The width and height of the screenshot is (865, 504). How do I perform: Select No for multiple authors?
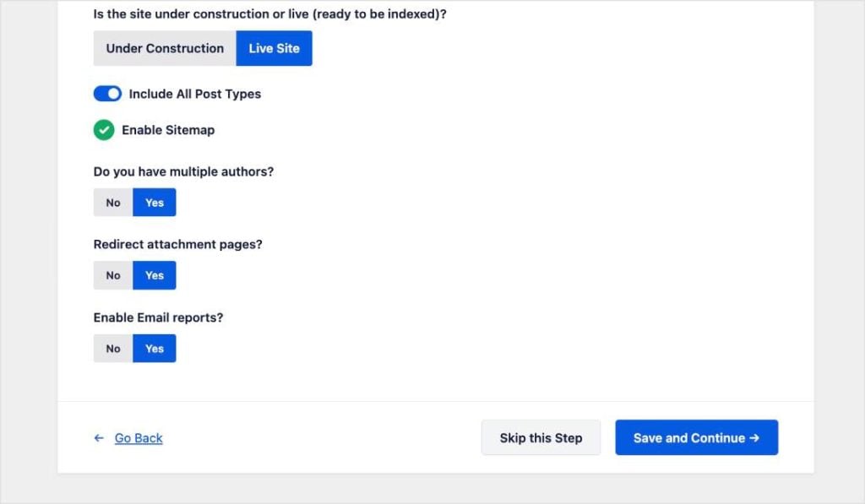click(112, 202)
